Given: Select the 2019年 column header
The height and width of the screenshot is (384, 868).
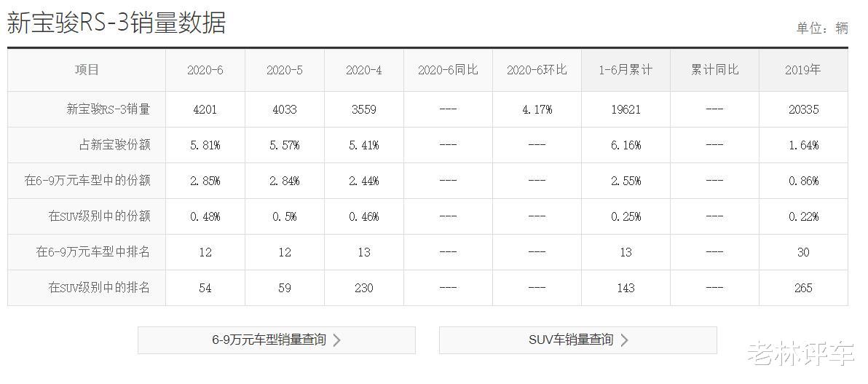Looking at the screenshot, I should tap(803, 70).
